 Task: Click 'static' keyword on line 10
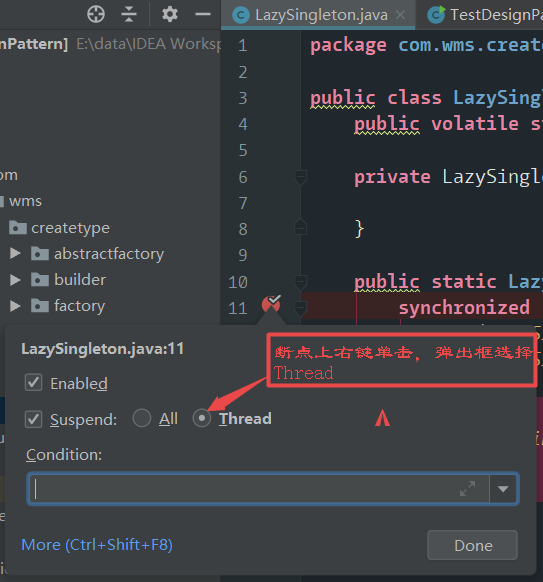pos(464,281)
